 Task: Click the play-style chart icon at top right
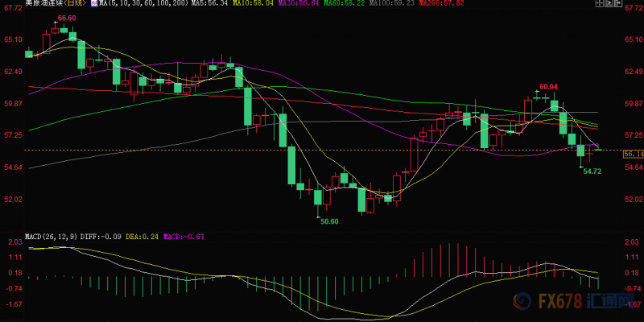click(609, 3)
